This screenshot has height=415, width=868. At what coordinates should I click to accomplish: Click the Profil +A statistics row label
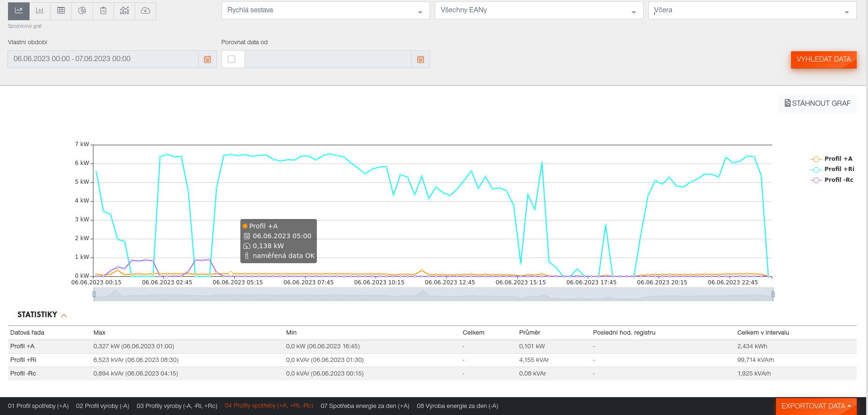tap(22, 346)
